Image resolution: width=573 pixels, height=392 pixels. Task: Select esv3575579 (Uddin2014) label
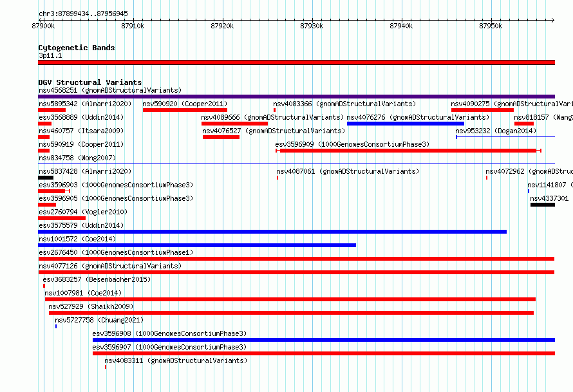tap(81, 225)
